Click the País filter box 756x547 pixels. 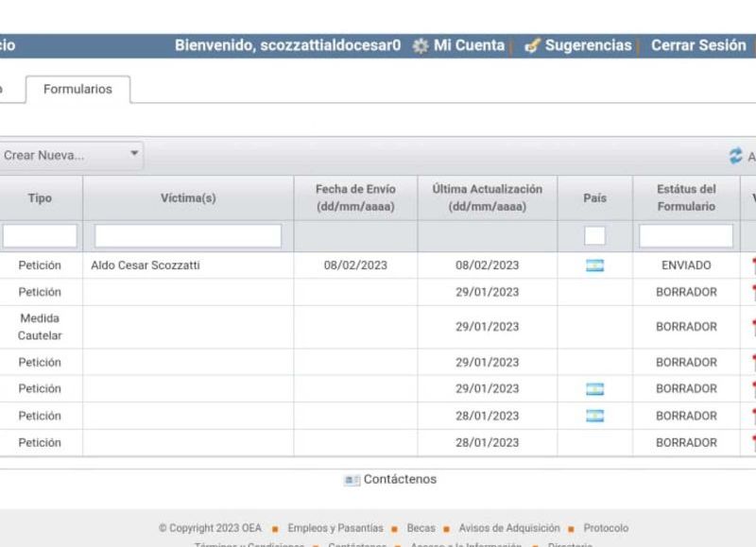point(594,236)
